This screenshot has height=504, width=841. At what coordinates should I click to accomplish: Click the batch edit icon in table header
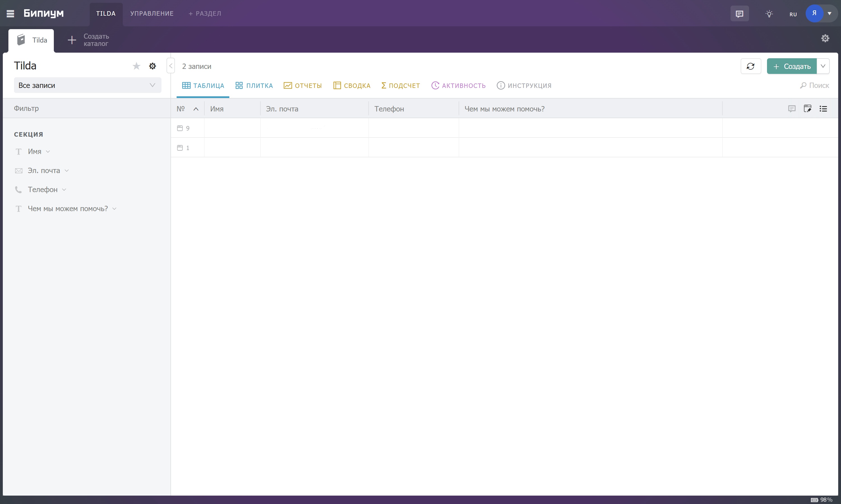point(807,109)
